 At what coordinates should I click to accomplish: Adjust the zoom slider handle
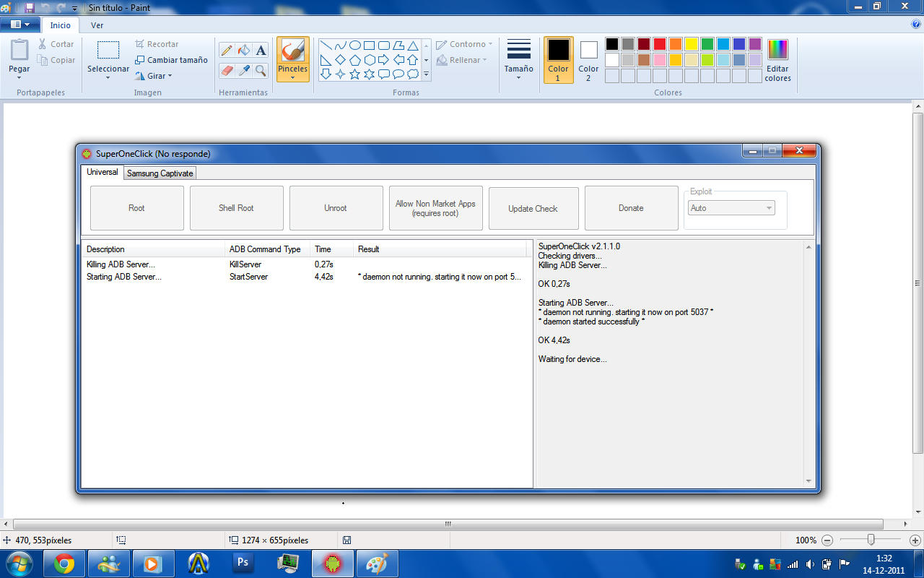pos(871,540)
